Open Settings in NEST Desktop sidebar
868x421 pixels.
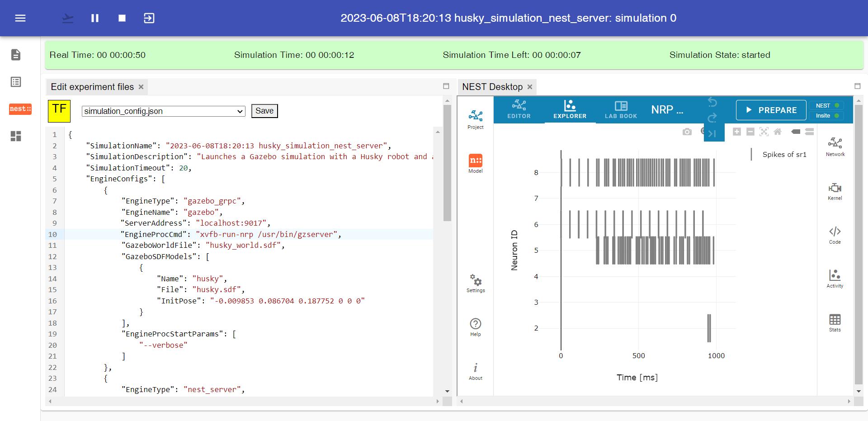tap(476, 284)
